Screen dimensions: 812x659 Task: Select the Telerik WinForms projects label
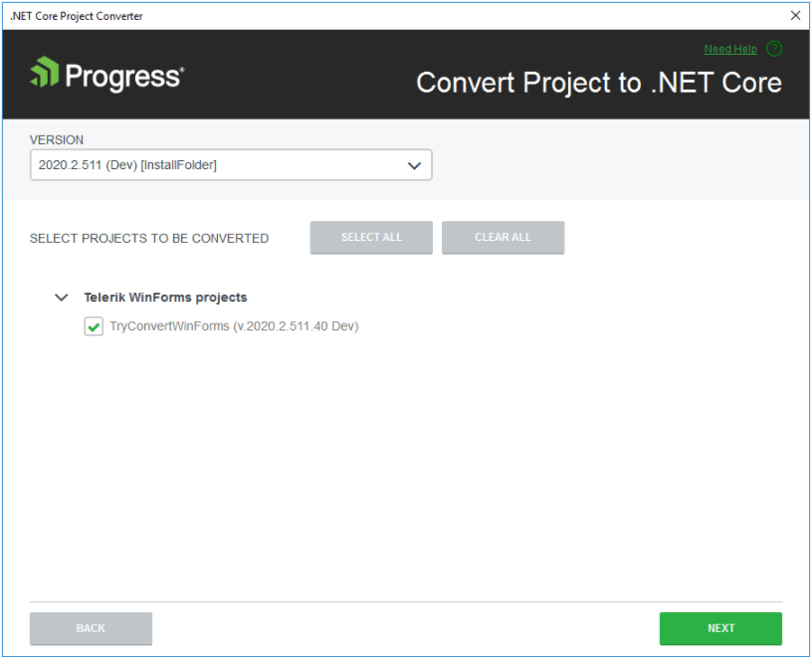[x=166, y=298]
